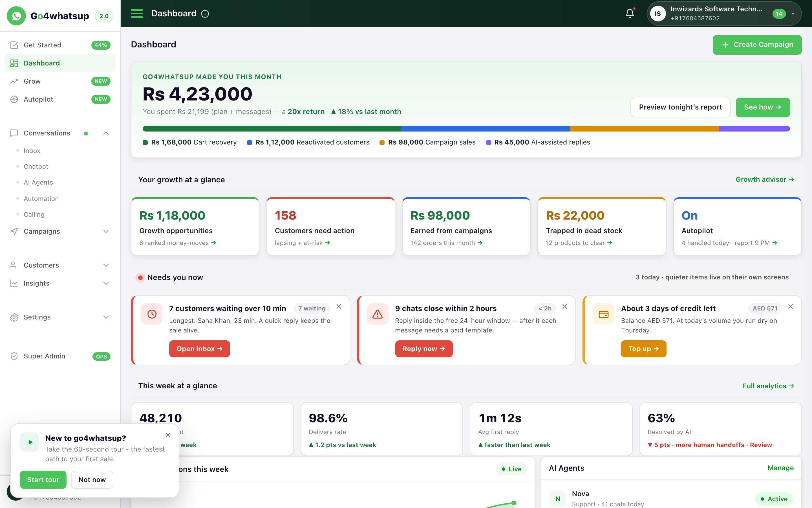Click Start tour button
This screenshot has width=812, height=508.
coord(43,480)
